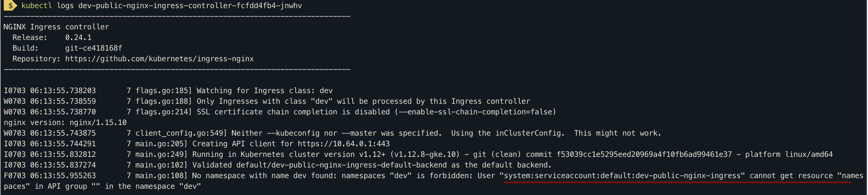
Task: Click the NGINX Ingress controller heading
Action: click(56, 27)
